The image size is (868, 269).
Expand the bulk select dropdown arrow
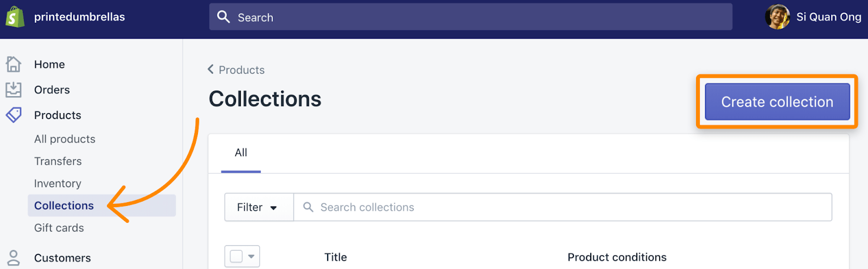pos(251,257)
